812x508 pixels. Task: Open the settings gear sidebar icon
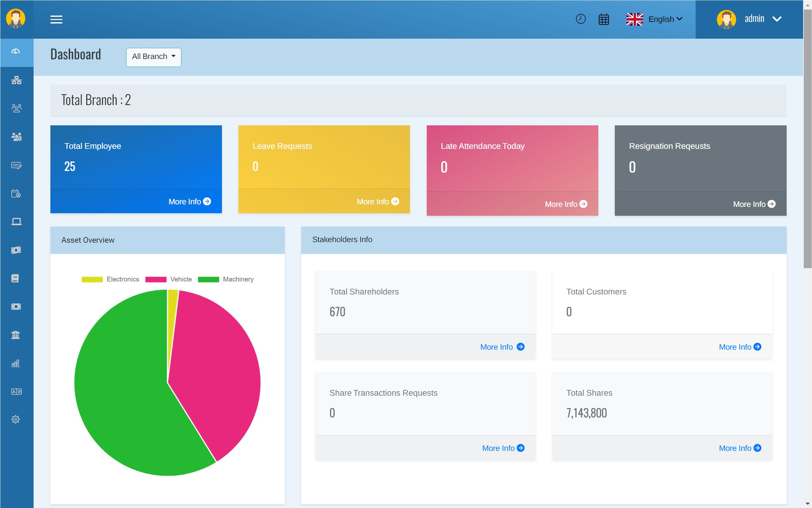(x=16, y=419)
